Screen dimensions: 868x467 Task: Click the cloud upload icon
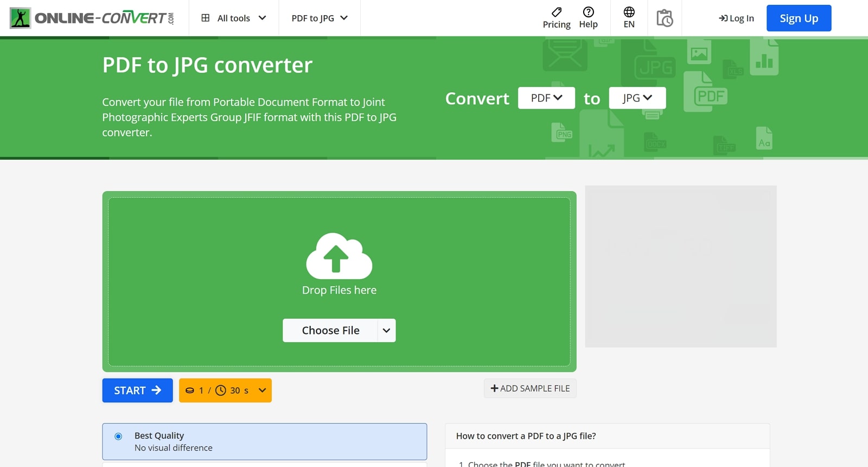click(339, 256)
